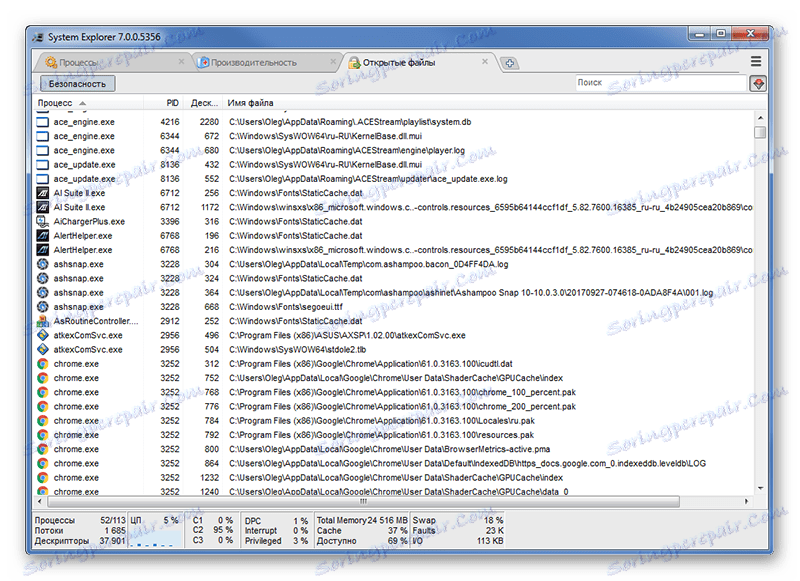Select the player.log file path row
800x581 pixels.
pos(347,151)
